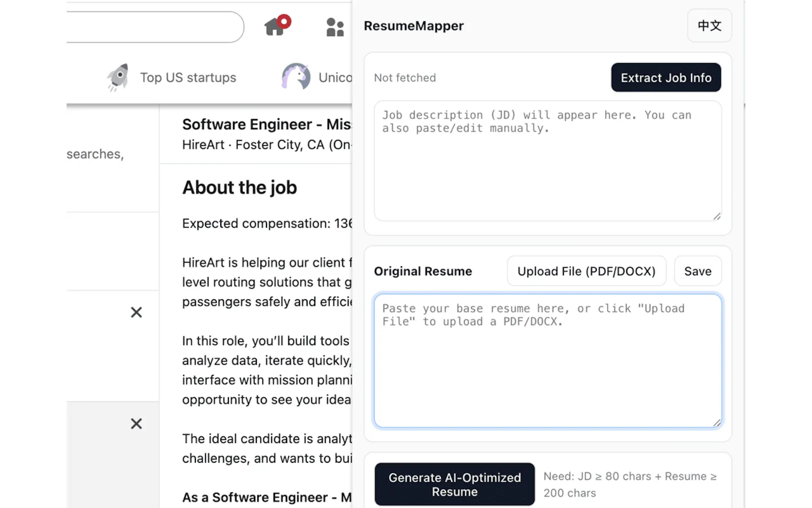This screenshot has width=812, height=508.
Task: Dismiss the lower job card with X
Action: point(136,424)
